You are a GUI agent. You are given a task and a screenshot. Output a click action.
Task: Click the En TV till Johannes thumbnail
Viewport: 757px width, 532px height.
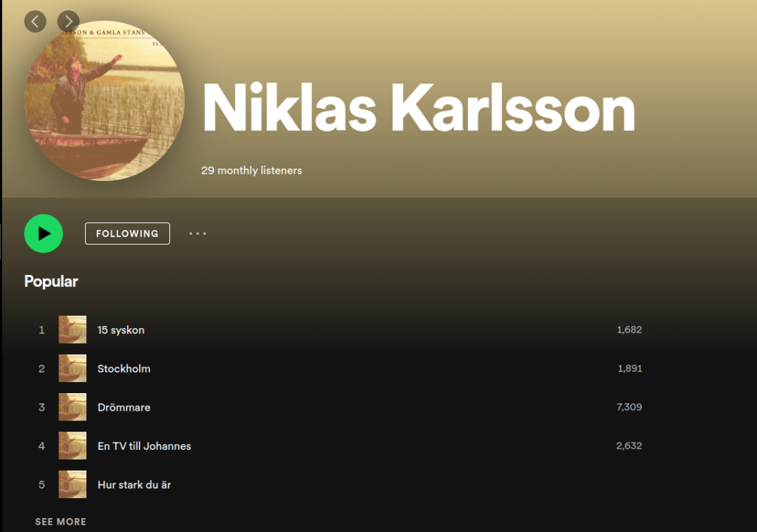coord(72,446)
